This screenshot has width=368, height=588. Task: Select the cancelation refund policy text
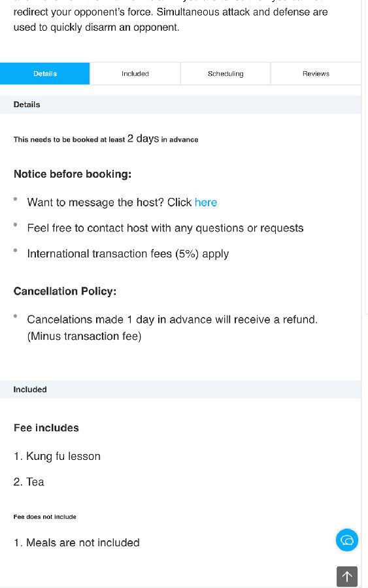point(172,328)
